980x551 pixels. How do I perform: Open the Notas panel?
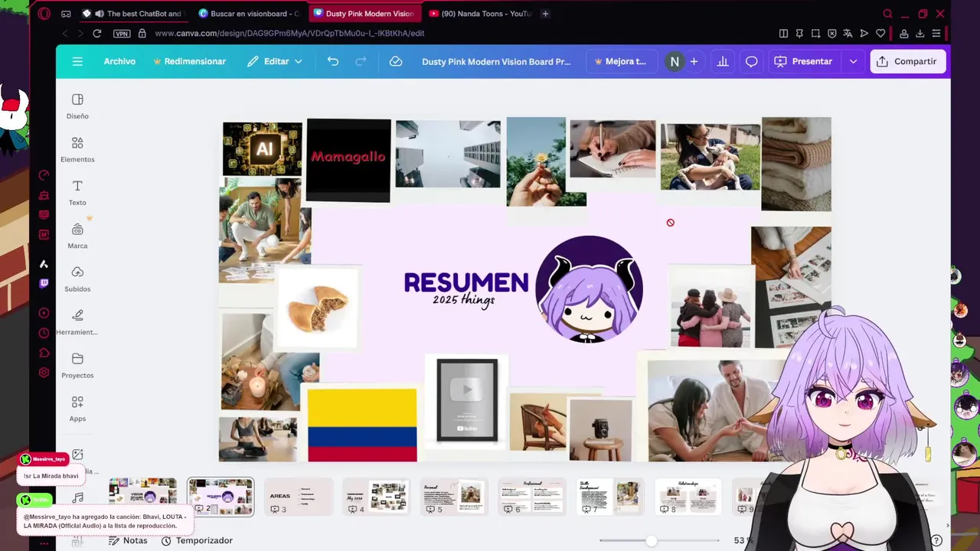pos(128,540)
